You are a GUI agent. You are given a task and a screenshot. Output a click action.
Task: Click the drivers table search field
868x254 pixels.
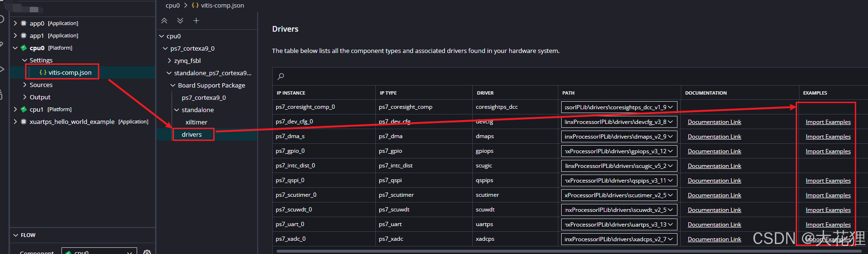coord(570,76)
